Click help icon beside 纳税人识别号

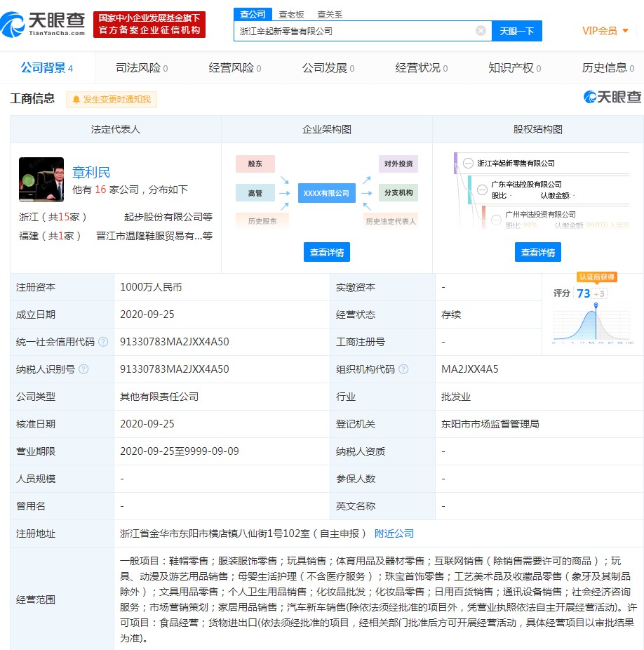84,369
